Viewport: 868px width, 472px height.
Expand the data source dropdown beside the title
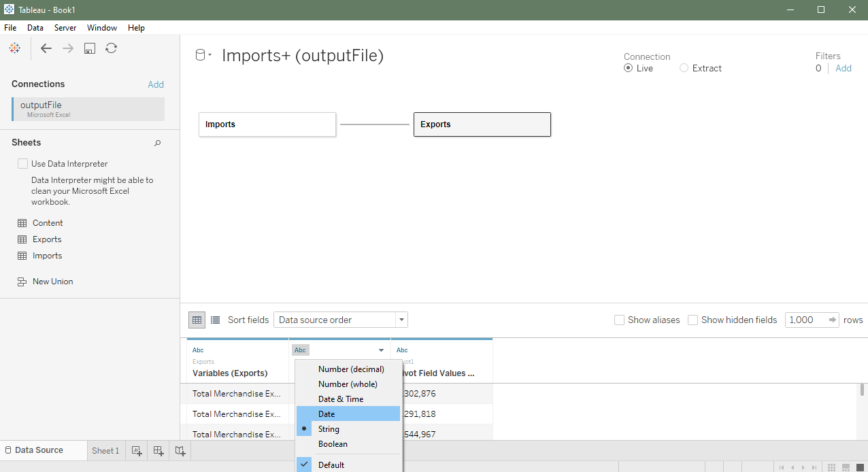pos(203,56)
